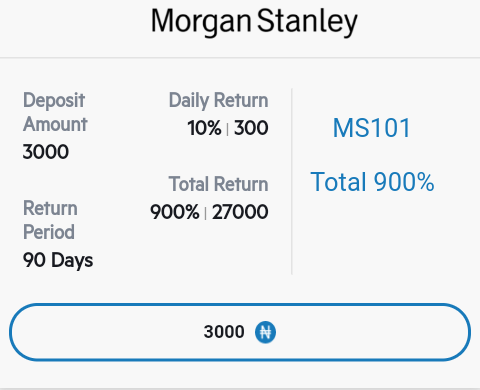Select the Total Return label

(219, 184)
